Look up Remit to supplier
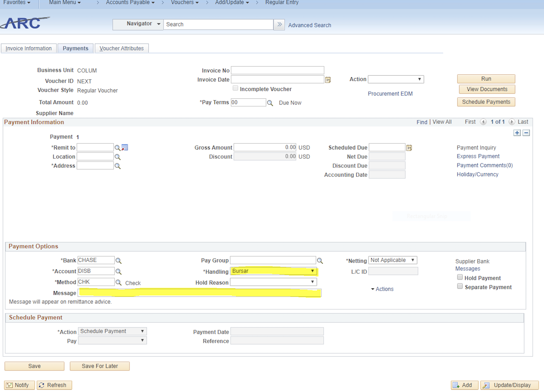 point(117,148)
